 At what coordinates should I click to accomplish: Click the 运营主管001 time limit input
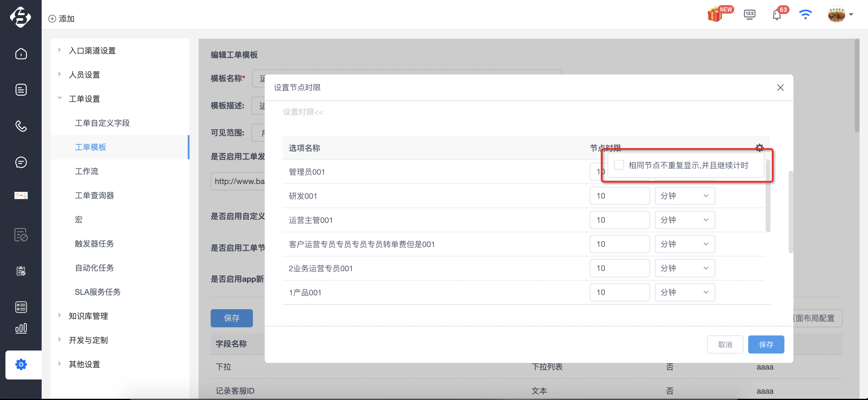tap(619, 220)
